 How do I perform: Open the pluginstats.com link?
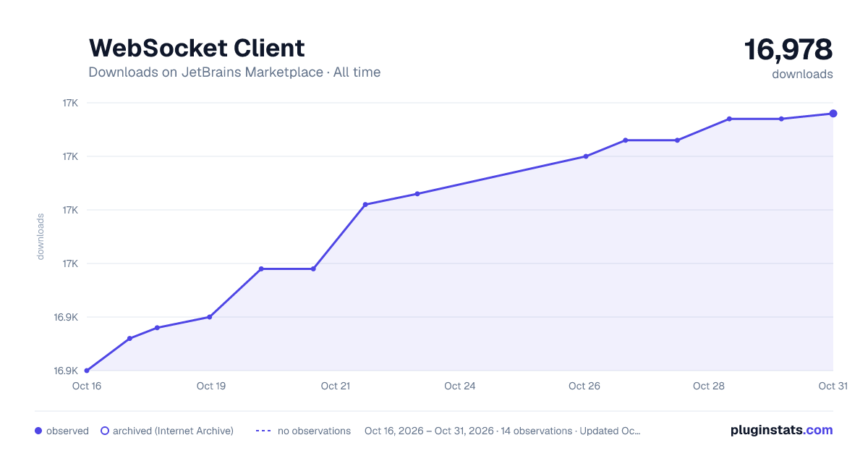point(781,430)
